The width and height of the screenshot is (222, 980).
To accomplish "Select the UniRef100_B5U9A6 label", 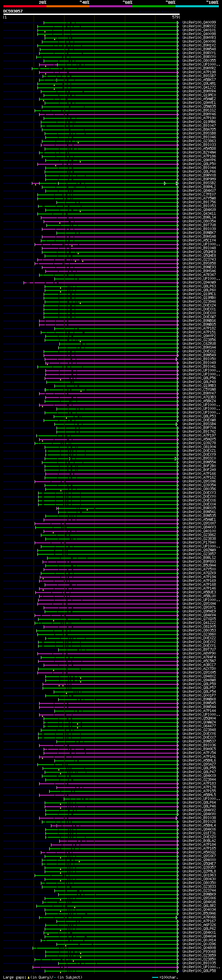I will 199,913.
